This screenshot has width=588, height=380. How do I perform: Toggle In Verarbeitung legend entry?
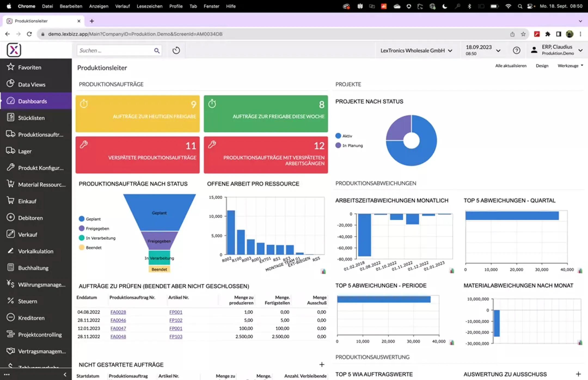[97, 238]
